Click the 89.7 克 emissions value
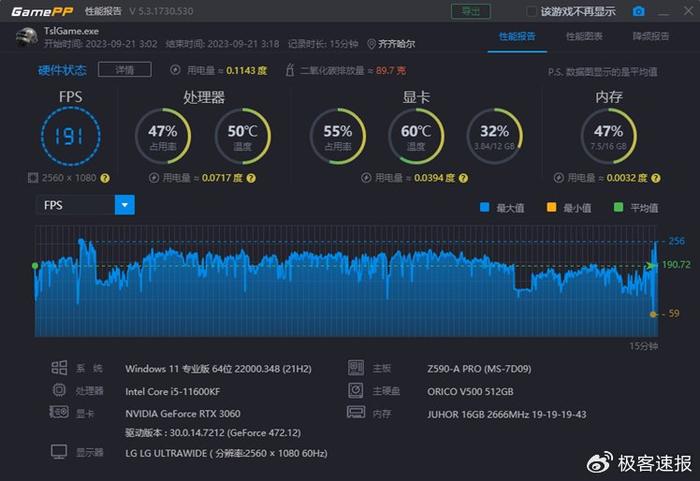 (391, 71)
